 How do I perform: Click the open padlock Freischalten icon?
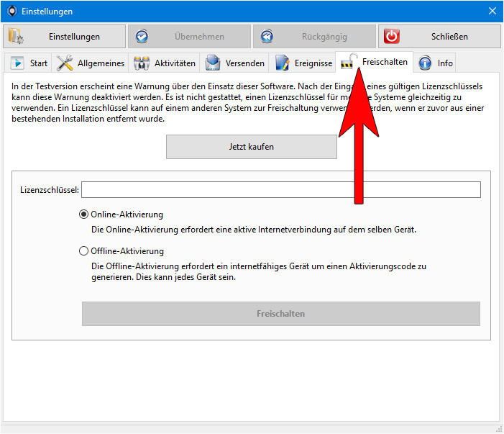coord(349,61)
